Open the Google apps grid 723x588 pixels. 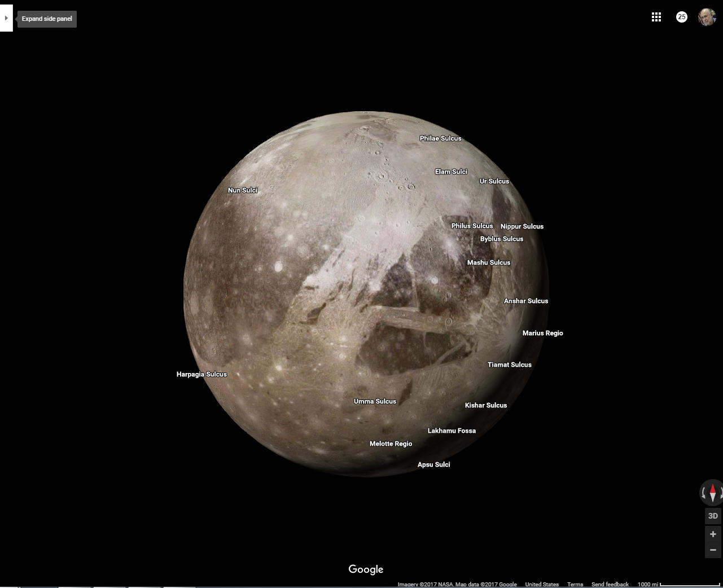[656, 17]
